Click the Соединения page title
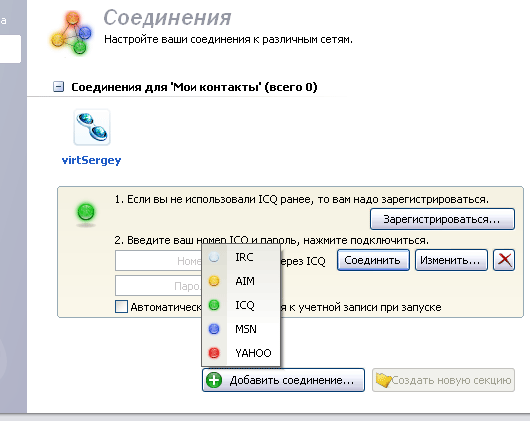 coord(167,18)
